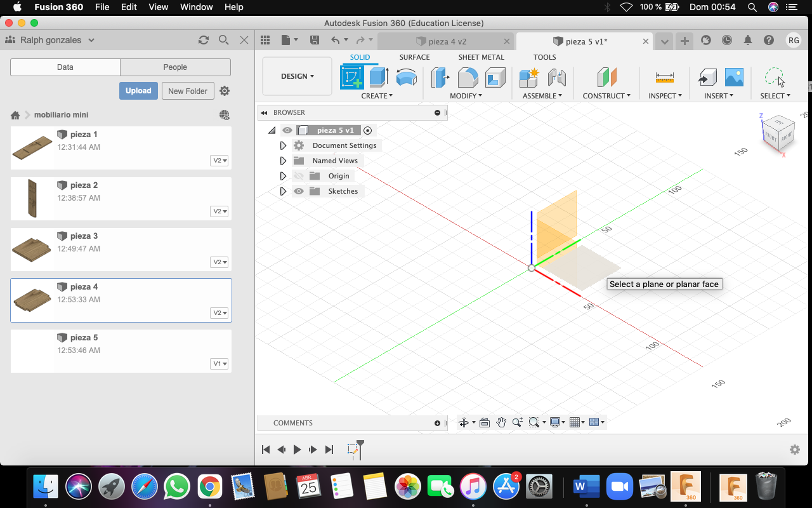Switch to the SHEET METAL tab

tap(481, 57)
